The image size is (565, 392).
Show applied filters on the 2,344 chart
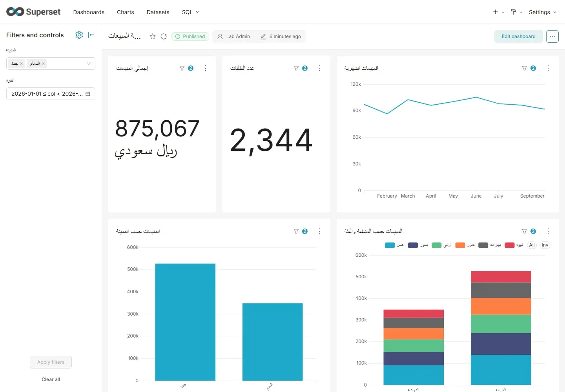point(301,68)
